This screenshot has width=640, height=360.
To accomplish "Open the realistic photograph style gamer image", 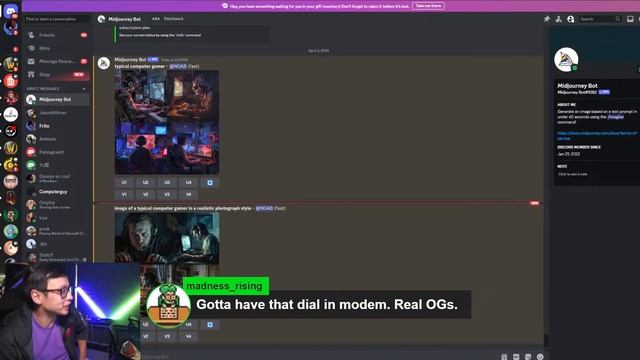I will 167,238.
